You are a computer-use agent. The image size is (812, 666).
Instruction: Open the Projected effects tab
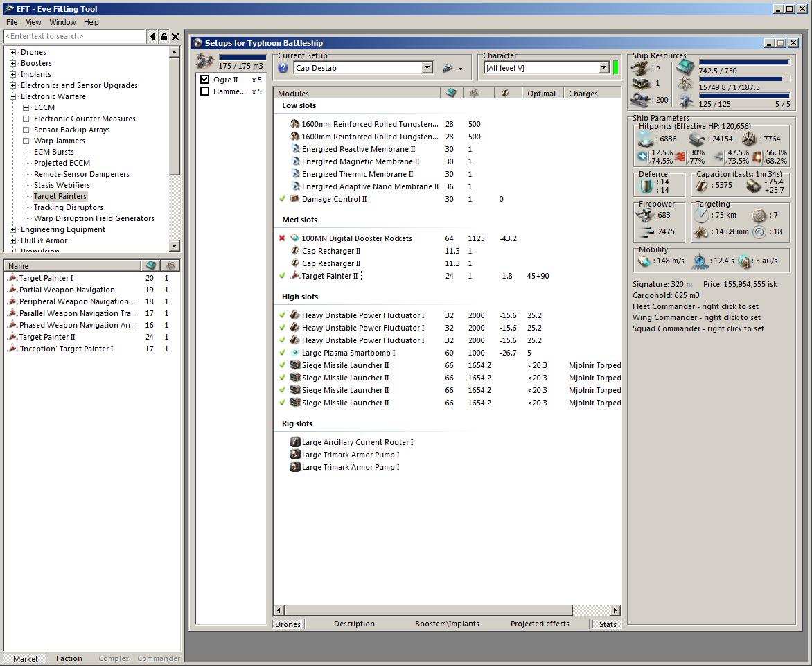[x=540, y=624]
